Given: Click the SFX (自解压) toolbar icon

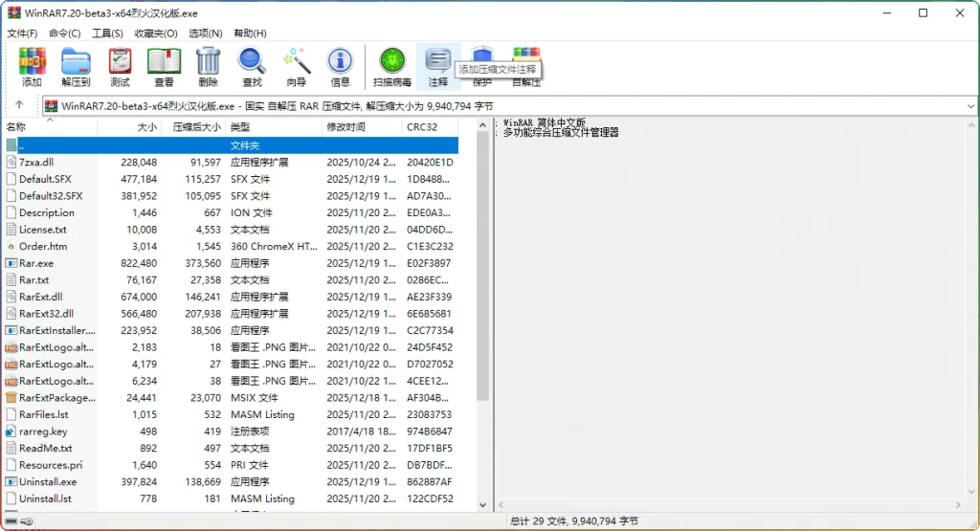Looking at the screenshot, I should pyautogui.click(x=526, y=67).
